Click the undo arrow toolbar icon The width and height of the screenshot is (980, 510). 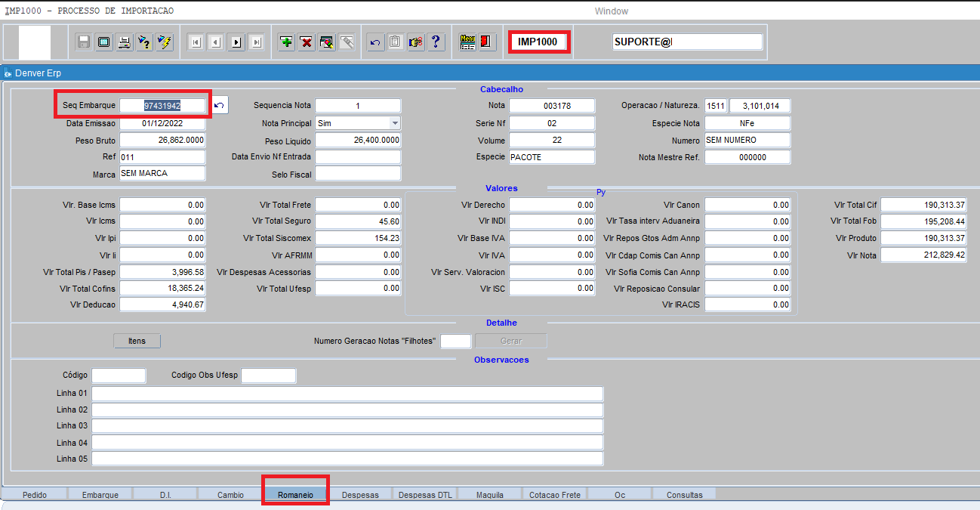click(375, 42)
